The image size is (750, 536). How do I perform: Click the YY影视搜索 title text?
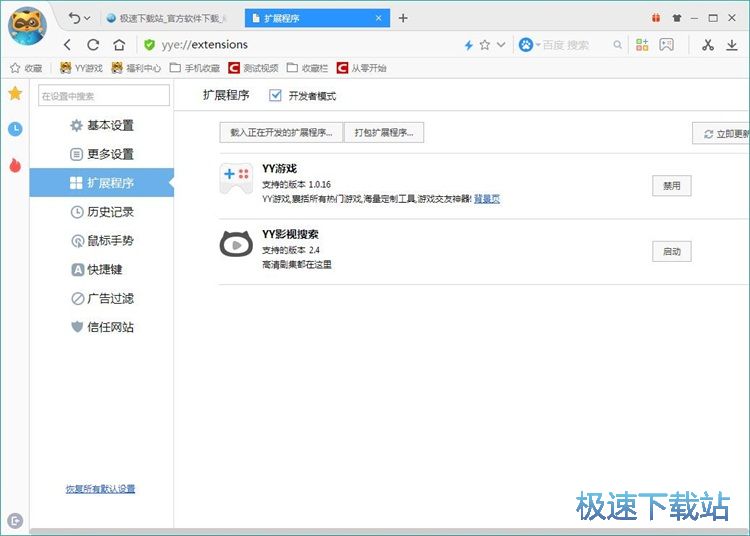[290, 234]
